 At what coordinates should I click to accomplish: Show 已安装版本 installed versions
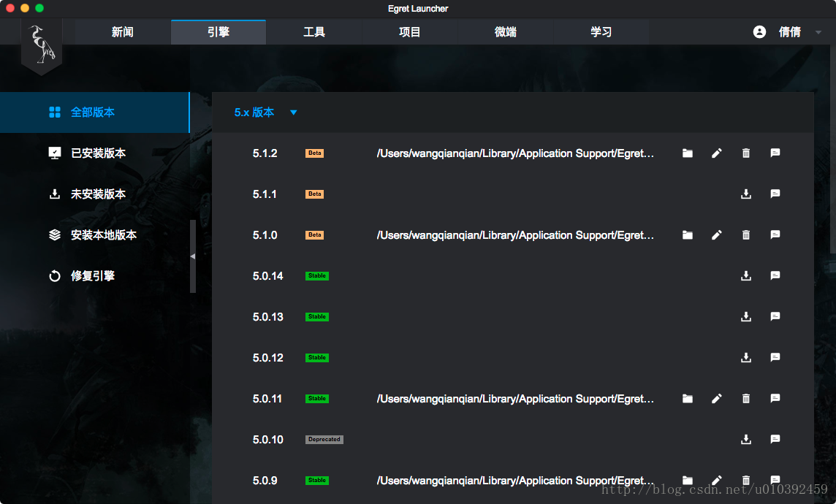pyautogui.click(x=95, y=153)
